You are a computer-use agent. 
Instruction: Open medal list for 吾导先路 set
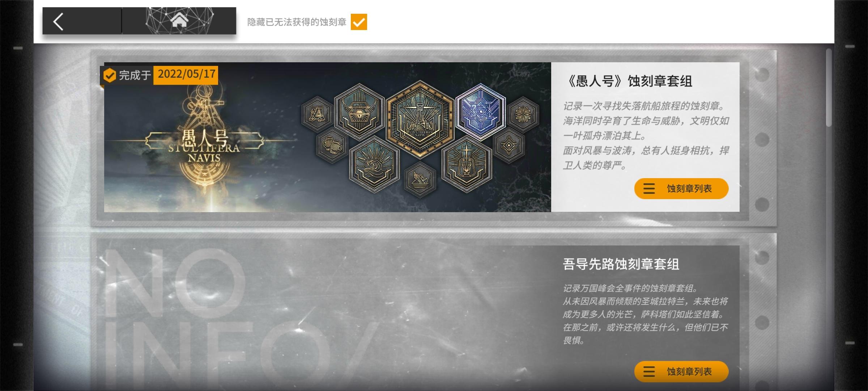681,371
